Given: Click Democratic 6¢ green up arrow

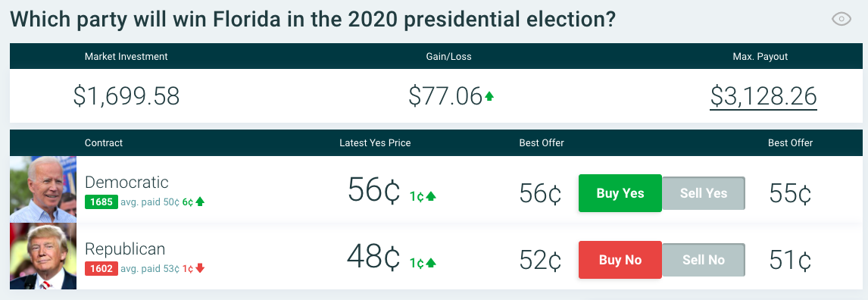Looking at the screenshot, I should [200, 202].
